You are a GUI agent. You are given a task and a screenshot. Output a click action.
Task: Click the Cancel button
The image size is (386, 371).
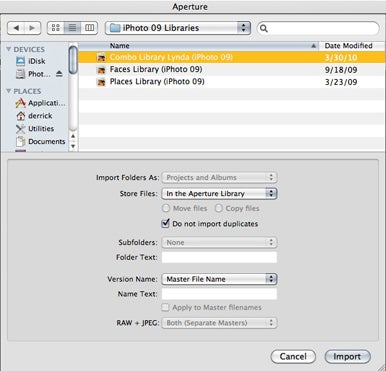[x=293, y=356]
